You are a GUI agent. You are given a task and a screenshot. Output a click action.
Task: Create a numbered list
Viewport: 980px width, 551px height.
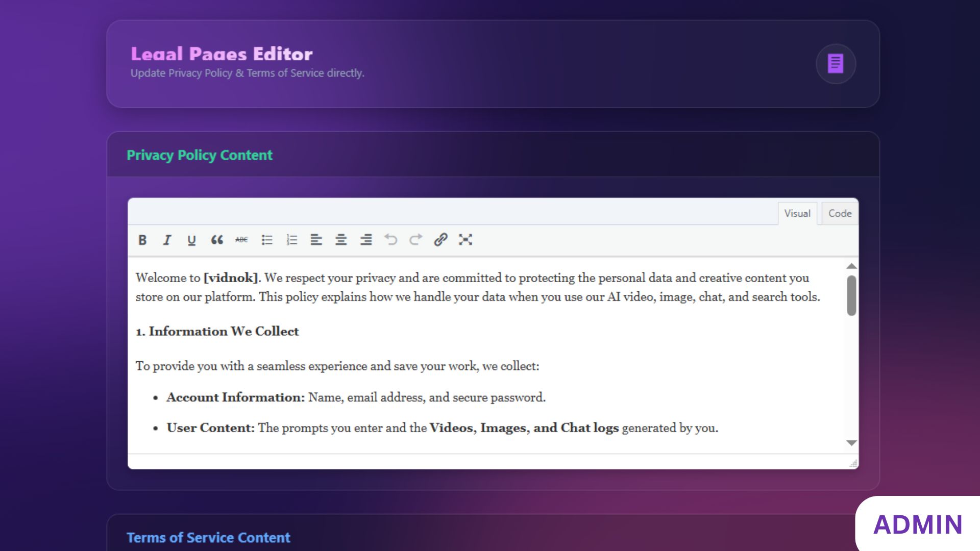click(x=291, y=240)
